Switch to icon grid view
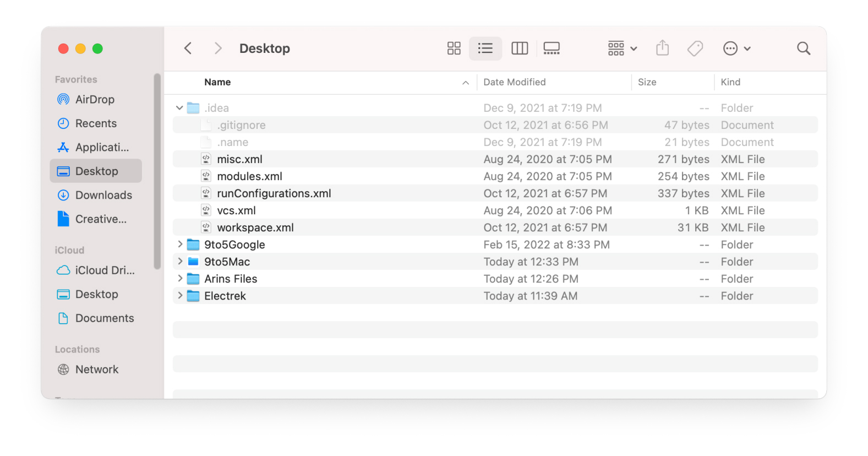The image size is (868, 456). (454, 48)
